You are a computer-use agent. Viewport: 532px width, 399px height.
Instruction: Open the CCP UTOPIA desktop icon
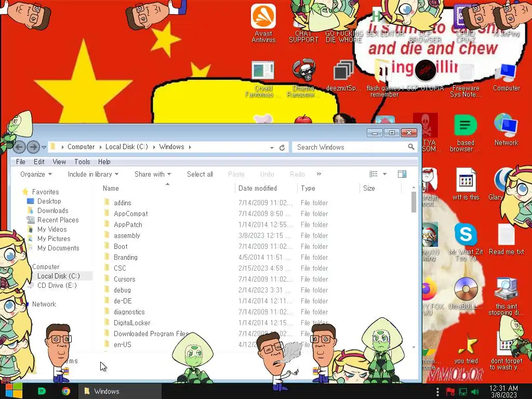(425, 75)
